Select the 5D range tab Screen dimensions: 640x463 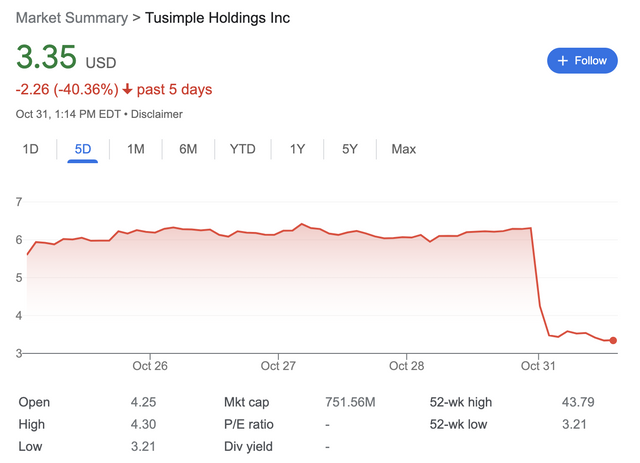83,149
